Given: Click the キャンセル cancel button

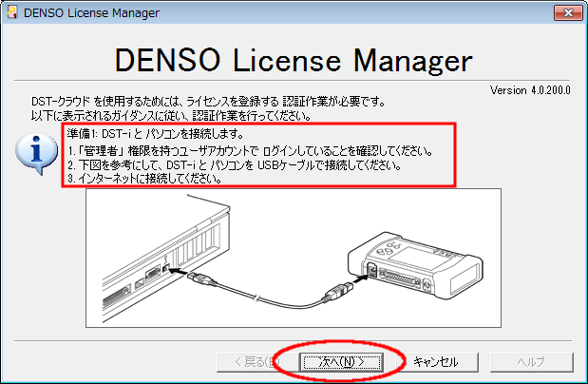Looking at the screenshot, I should coord(435,362).
